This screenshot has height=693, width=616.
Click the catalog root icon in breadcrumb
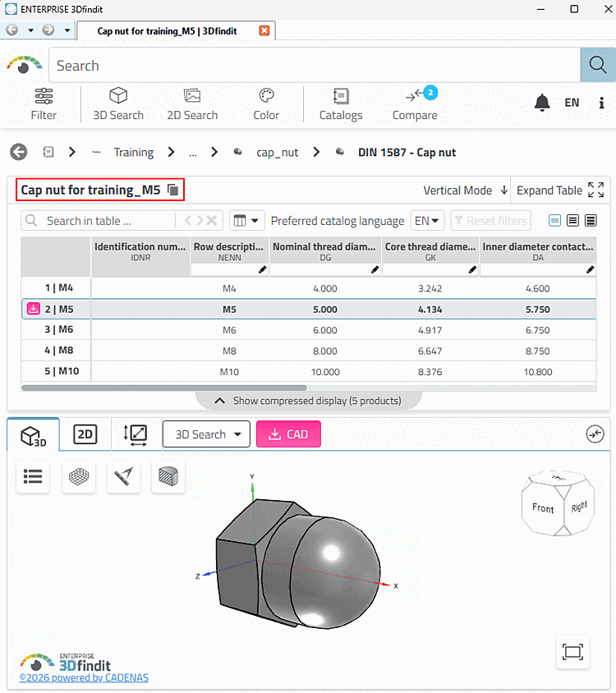click(x=48, y=152)
